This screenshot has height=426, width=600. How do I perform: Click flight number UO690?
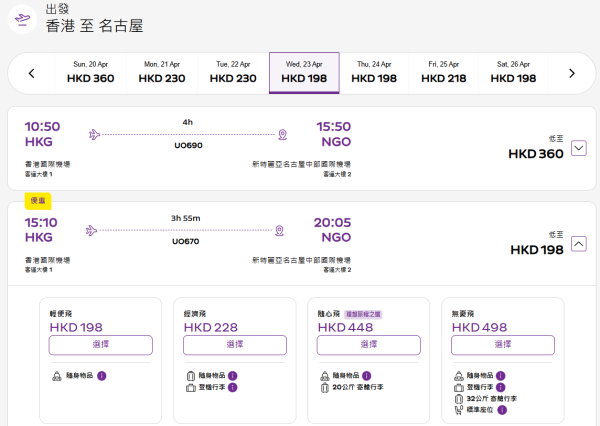pos(188,145)
